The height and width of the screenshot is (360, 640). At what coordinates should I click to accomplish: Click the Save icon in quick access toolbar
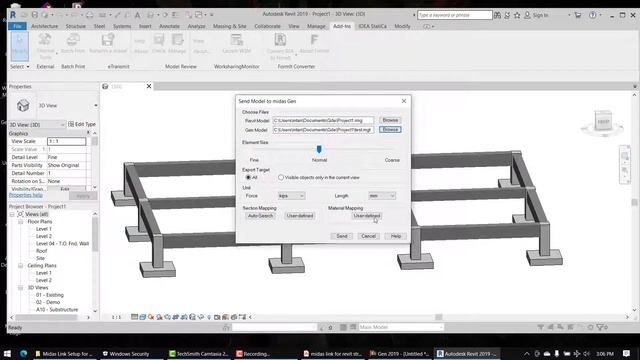pyautogui.click(x=35, y=15)
